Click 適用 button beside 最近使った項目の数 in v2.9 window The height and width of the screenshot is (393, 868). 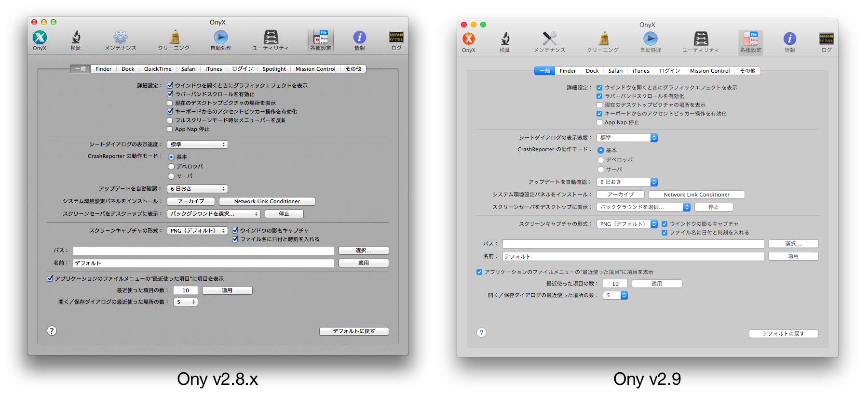pos(657,284)
